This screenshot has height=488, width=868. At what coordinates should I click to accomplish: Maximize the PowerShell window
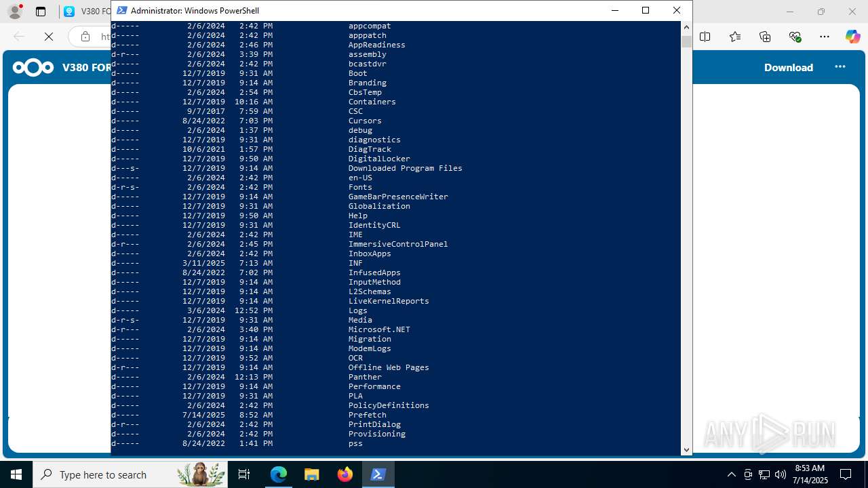(646, 10)
